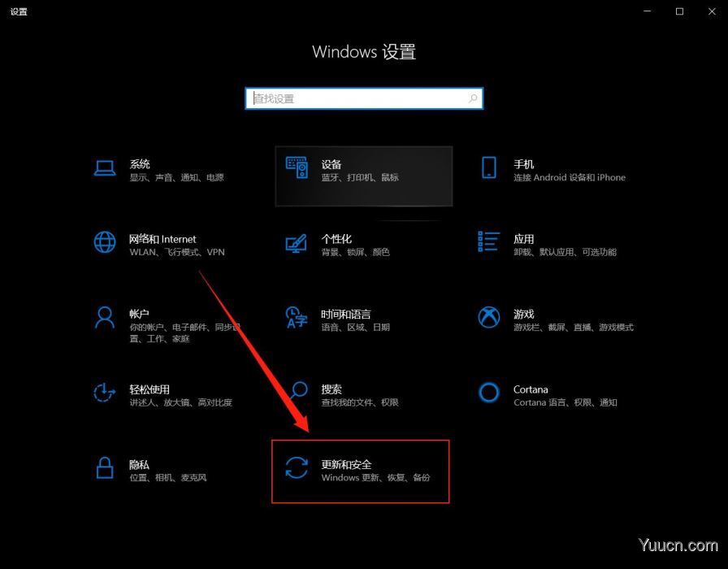
Task: Select the 手机 (Phone) settings icon
Action: [x=489, y=166]
